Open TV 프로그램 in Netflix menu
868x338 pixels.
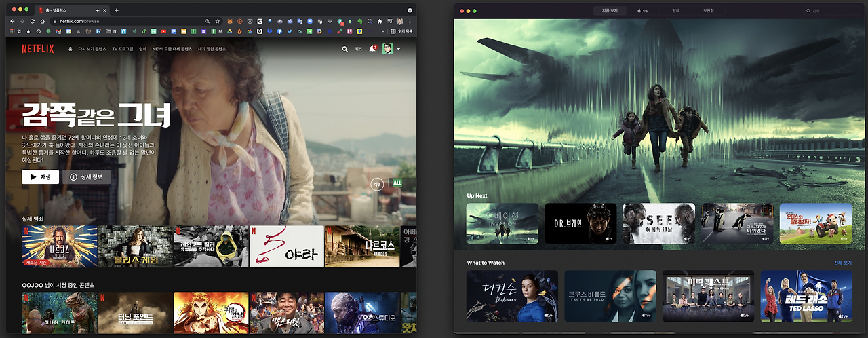coord(123,49)
